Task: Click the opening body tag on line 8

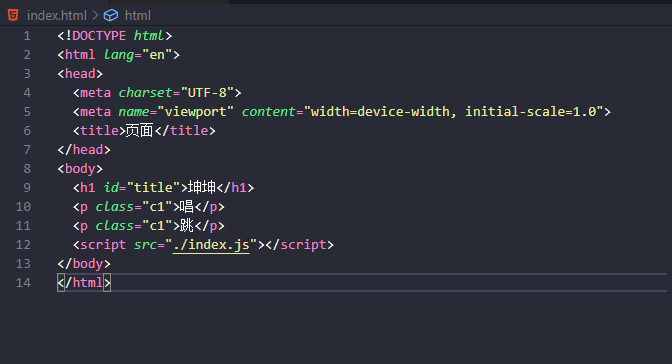Action: (80, 169)
